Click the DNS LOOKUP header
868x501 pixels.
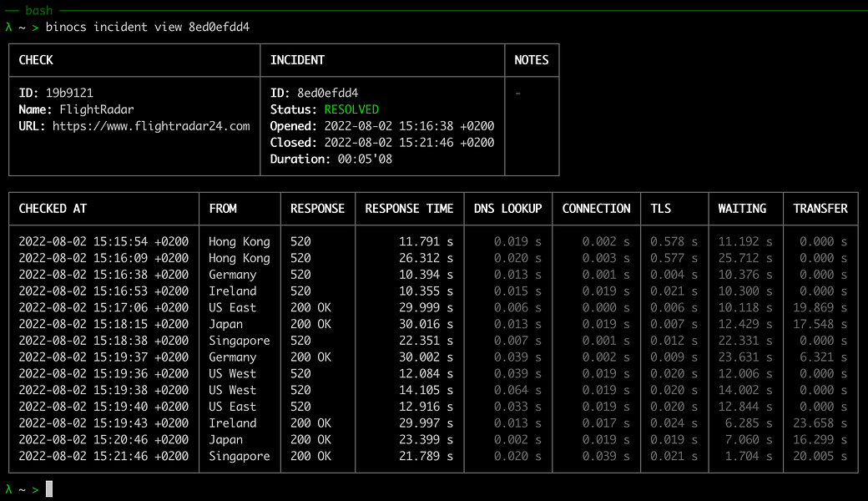(507, 209)
